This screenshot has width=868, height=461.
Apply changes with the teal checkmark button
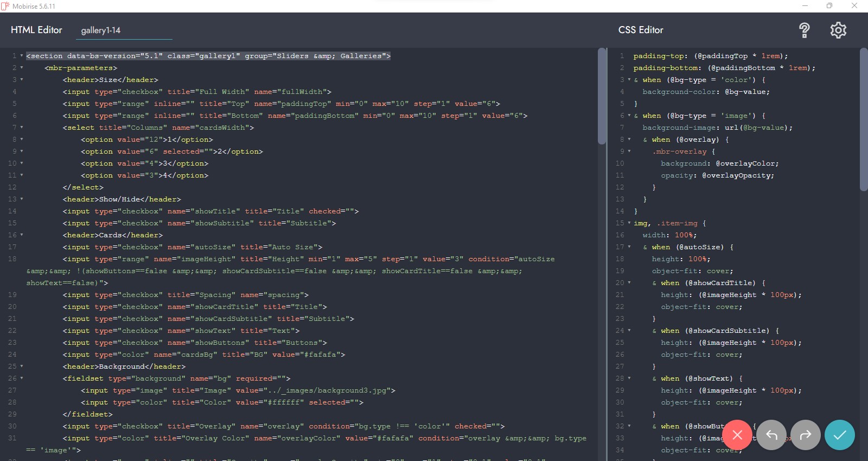pyautogui.click(x=840, y=435)
